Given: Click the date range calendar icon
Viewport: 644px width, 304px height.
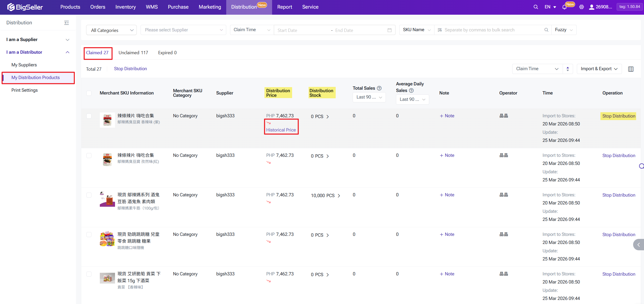Looking at the screenshot, I should coord(389,30).
